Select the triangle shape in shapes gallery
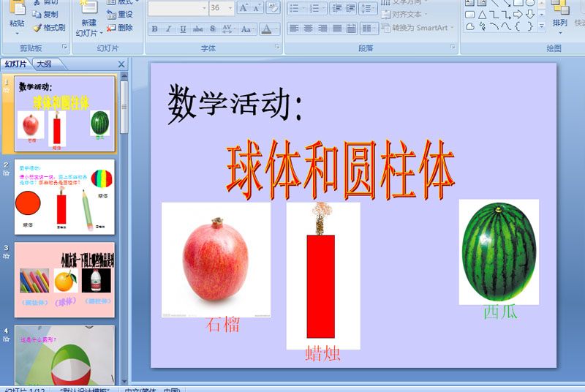Screen dimensions: 585x392 coord(482,15)
